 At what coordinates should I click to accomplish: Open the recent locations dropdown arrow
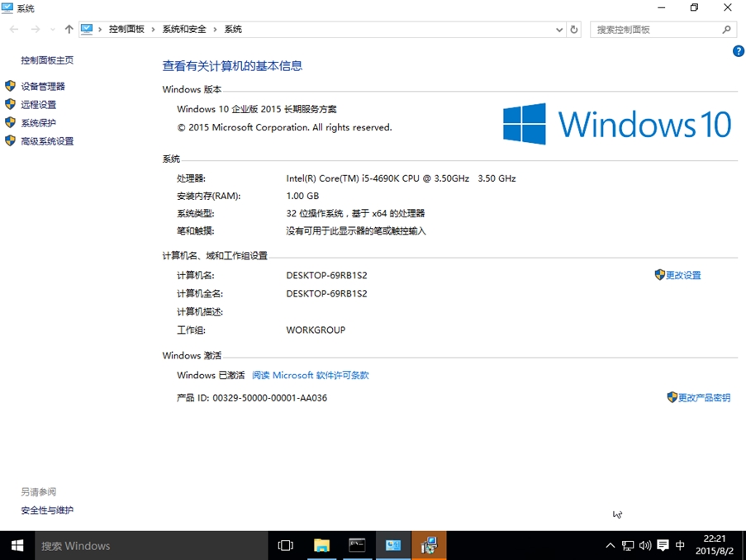click(x=52, y=30)
